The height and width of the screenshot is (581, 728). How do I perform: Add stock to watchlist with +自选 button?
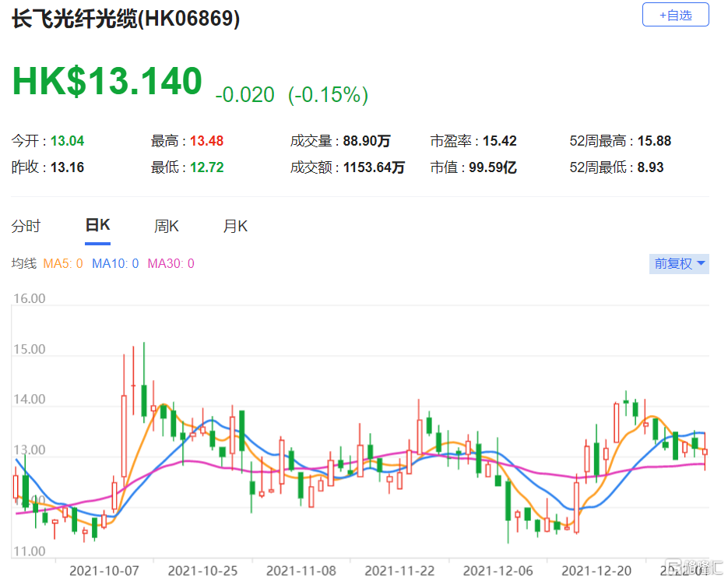pos(675,15)
